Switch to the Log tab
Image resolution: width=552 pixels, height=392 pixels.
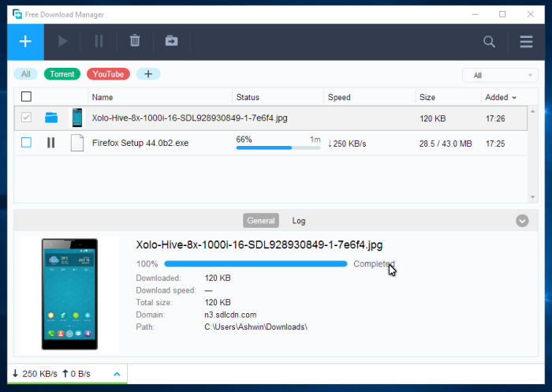tap(299, 221)
